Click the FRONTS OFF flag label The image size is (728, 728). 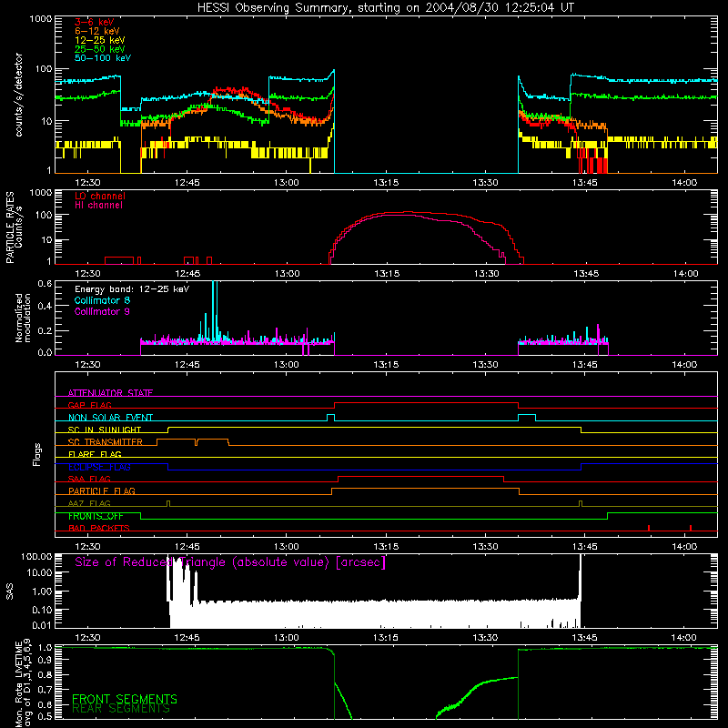pyautogui.click(x=96, y=516)
